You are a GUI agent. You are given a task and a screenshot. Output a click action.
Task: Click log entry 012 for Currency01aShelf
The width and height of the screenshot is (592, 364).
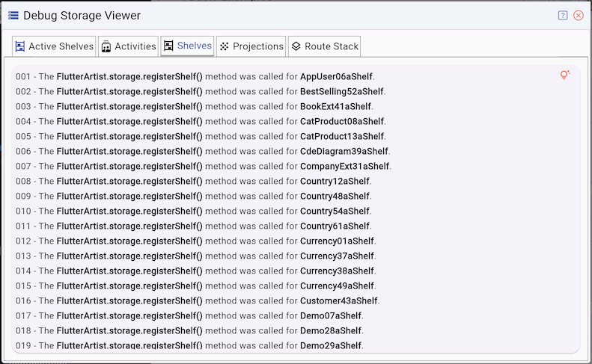pyautogui.click(x=195, y=241)
